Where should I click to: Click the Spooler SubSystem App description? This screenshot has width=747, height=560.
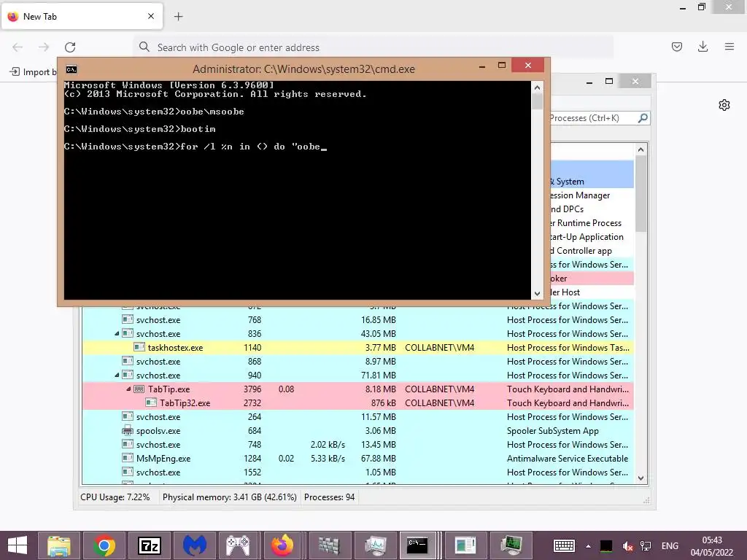click(553, 430)
